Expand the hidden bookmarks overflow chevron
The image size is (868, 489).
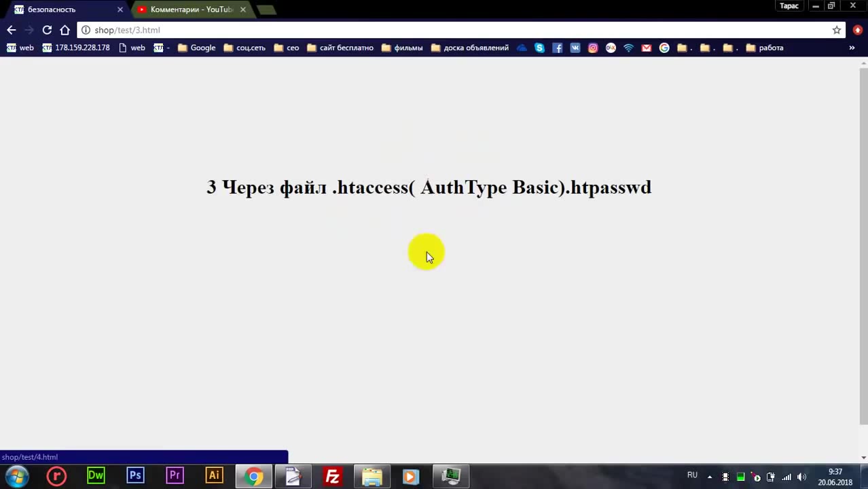pos(852,48)
